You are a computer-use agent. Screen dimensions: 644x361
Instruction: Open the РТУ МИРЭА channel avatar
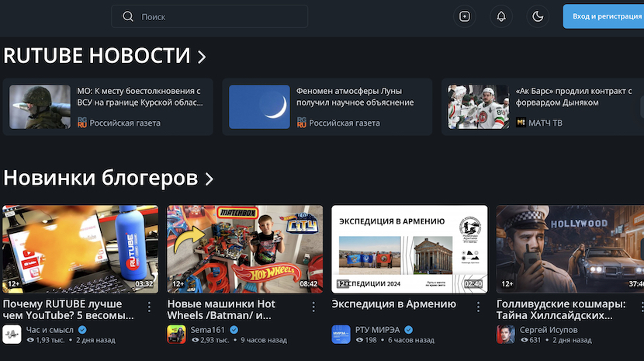[341, 335]
